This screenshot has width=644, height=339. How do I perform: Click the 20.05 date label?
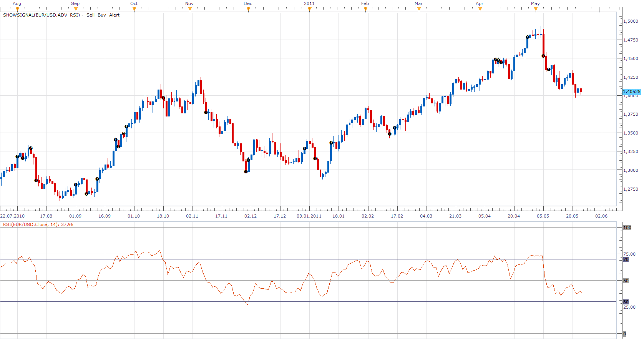(572, 216)
